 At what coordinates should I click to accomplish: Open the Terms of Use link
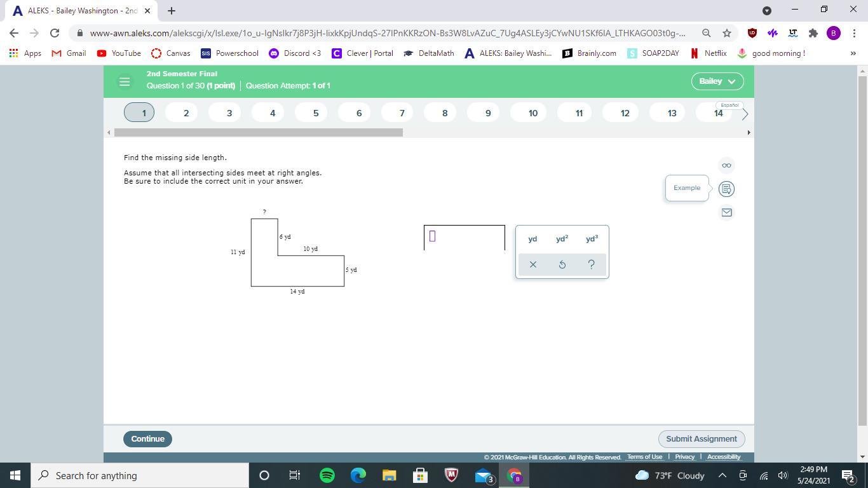point(644,457)
